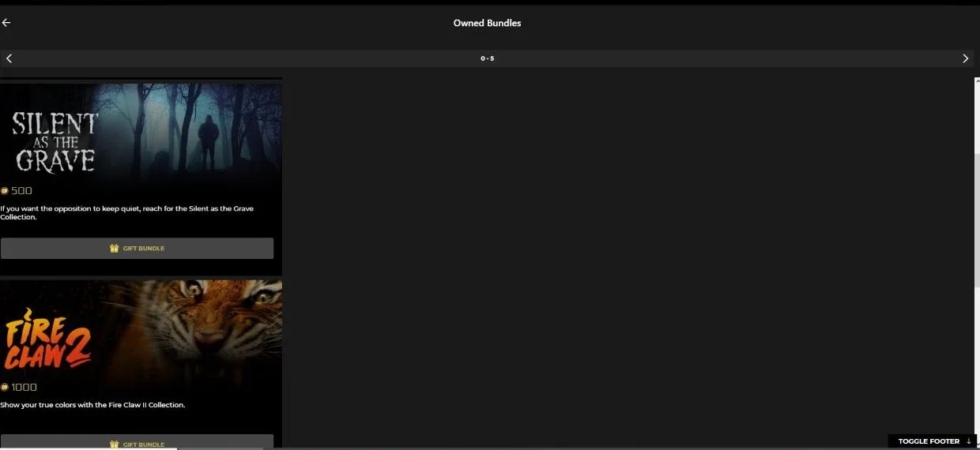Go back using the top-left arrow

click(6, 23)
